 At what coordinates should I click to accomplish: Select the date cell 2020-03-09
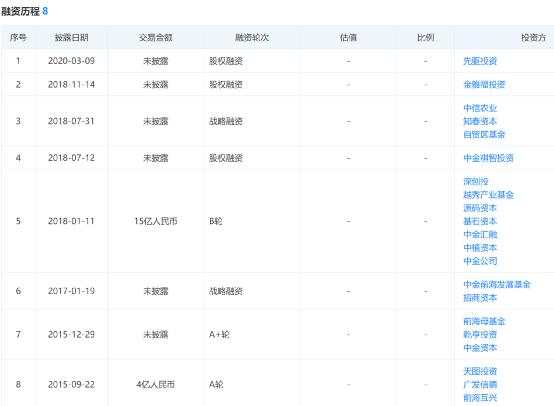71,61
